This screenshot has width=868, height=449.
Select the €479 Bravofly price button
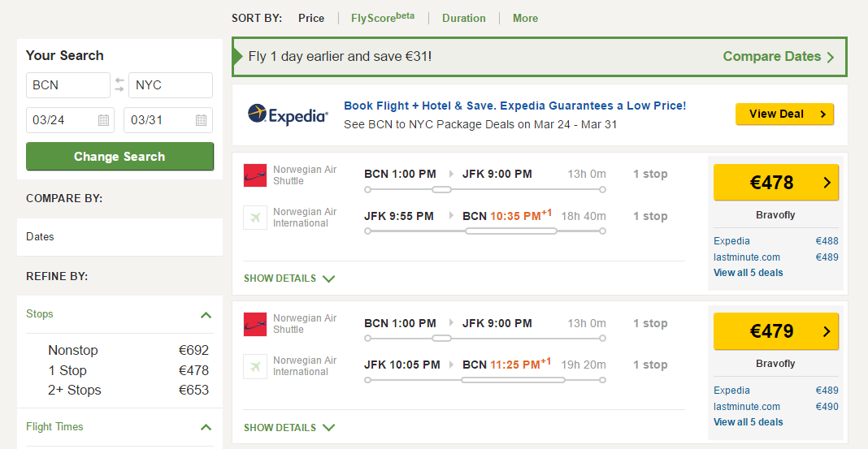pos(776,331)
